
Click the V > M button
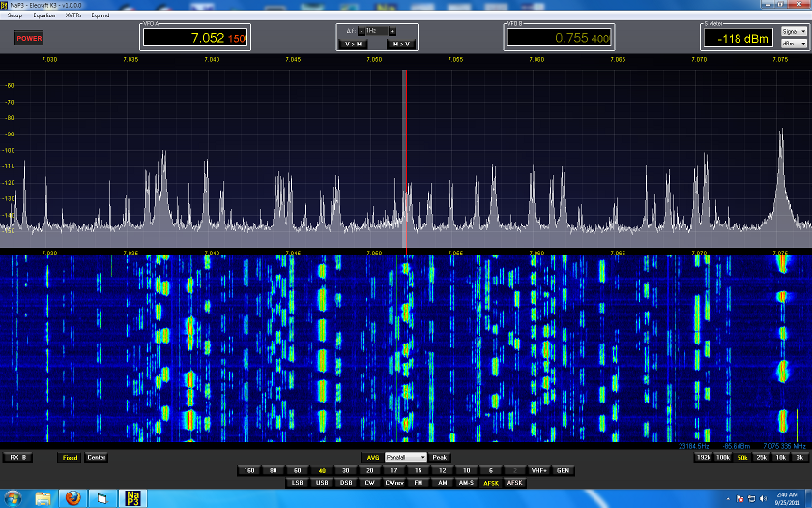pyautogui.click(x=353, y=44)
